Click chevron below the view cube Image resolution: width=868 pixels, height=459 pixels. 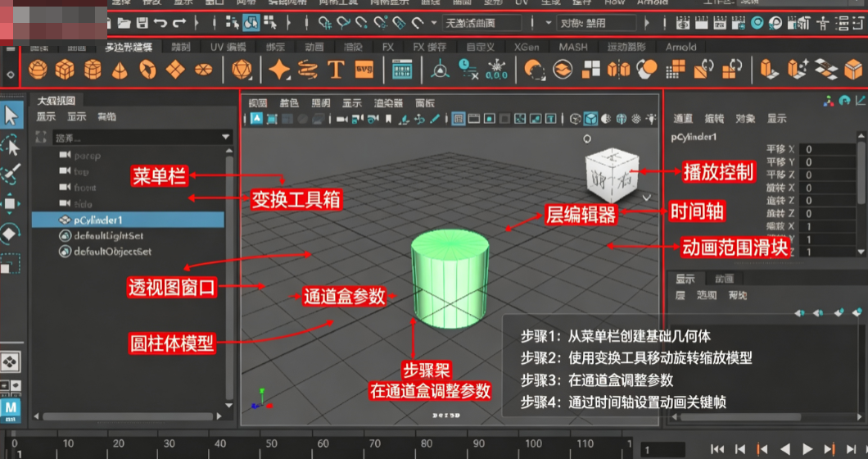click(x=646, y=198)
